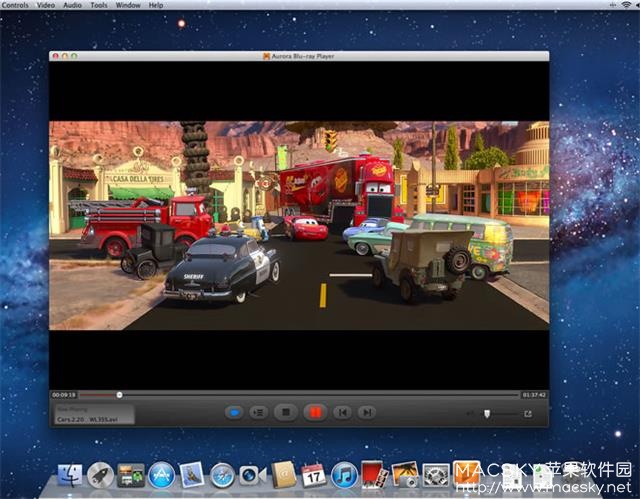The image size is (640, 499).
Task: Open the playlist button in player controls
Action: [258, 413]
